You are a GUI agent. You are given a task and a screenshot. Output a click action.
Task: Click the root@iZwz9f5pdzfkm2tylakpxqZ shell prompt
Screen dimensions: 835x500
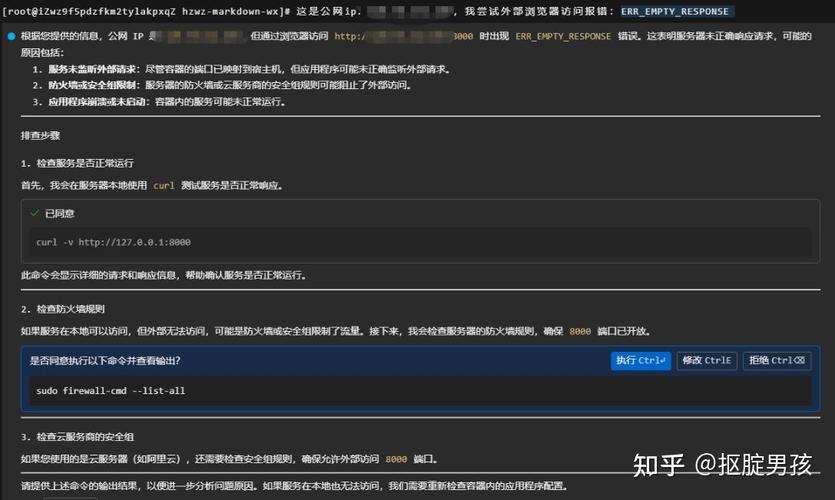145,11
